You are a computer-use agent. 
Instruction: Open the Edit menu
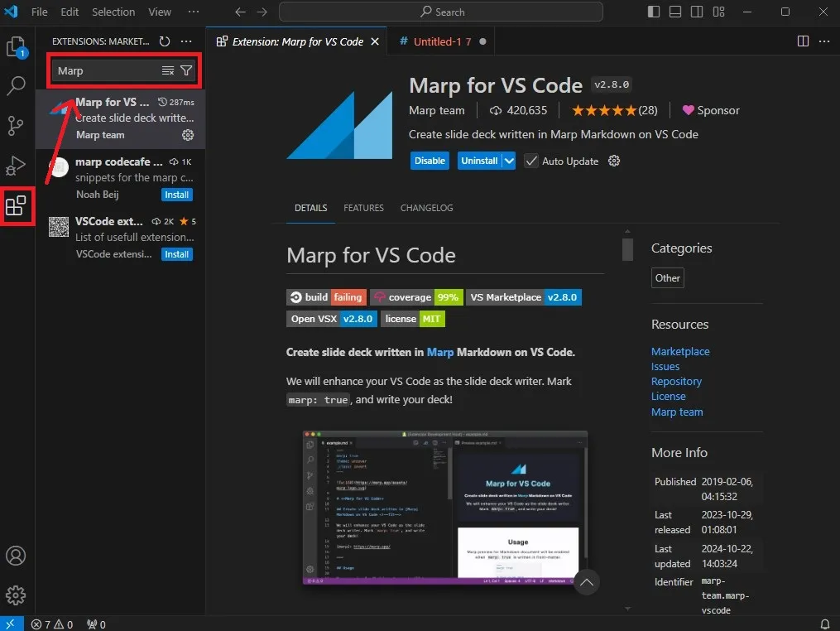[x=70, y=12]
